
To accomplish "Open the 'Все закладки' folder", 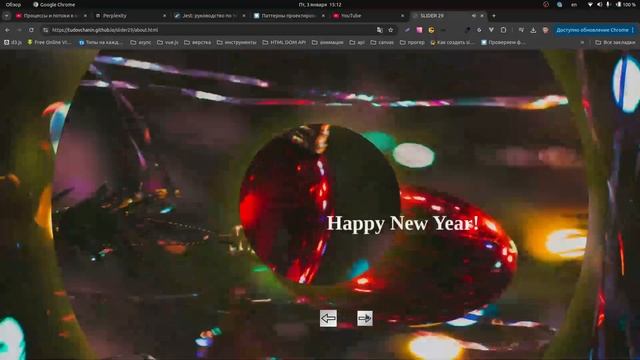I will [615, 42].
